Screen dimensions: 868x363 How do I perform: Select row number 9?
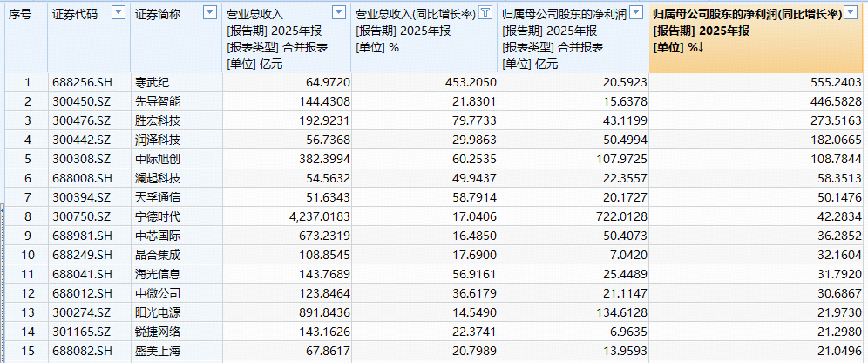(x=27, y=236)
